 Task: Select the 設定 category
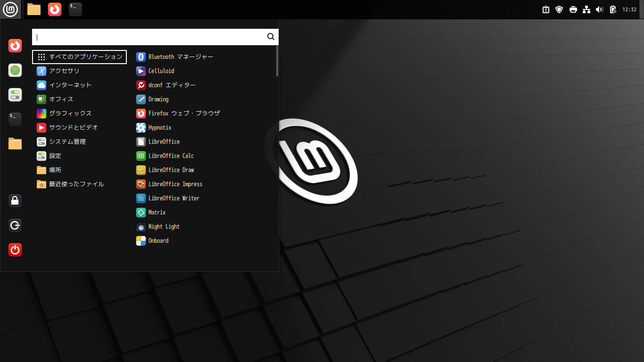[x=79, y=156]
